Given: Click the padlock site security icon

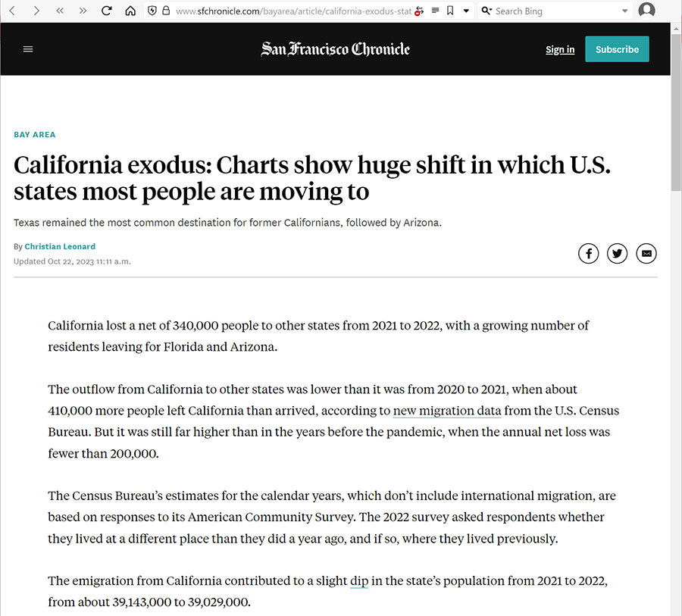Looking at the screenshot, I should (x=166, y=11).
